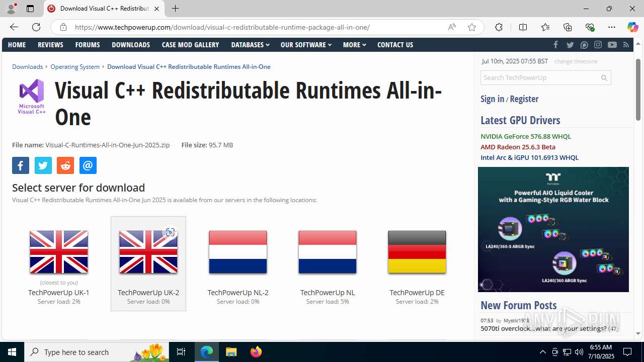644x362 pixels.
Task: Open CASE MOD GALLERY
Action: click(190, 45)
